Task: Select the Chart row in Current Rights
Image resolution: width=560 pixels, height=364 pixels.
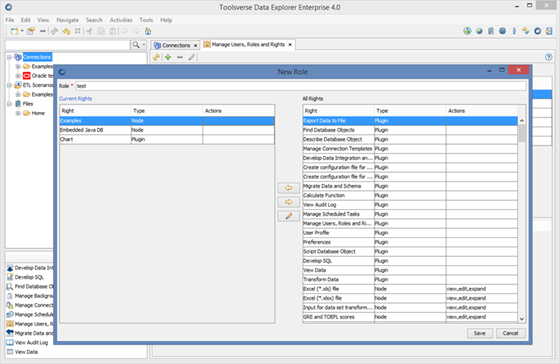Action: coord(167,139)
